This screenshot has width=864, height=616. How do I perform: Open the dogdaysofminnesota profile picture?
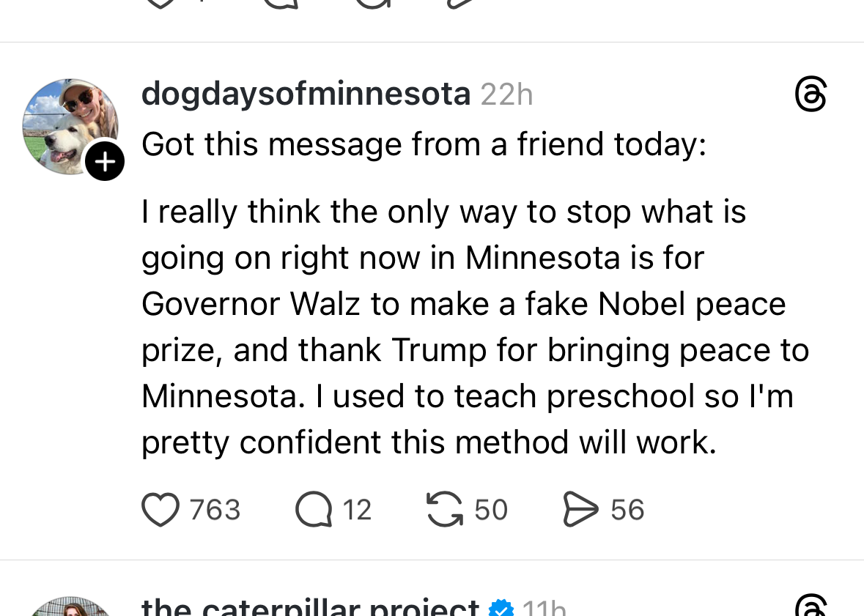(68, 125)
